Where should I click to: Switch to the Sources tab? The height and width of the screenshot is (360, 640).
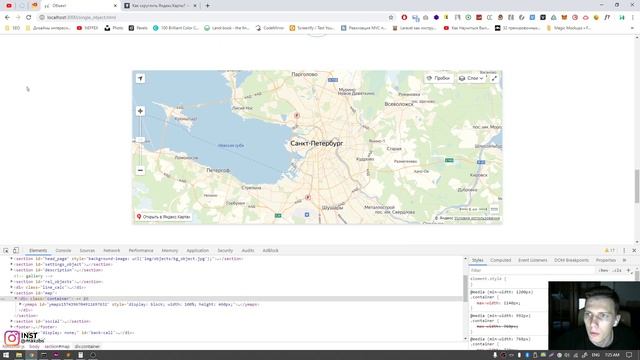point(87,250)
